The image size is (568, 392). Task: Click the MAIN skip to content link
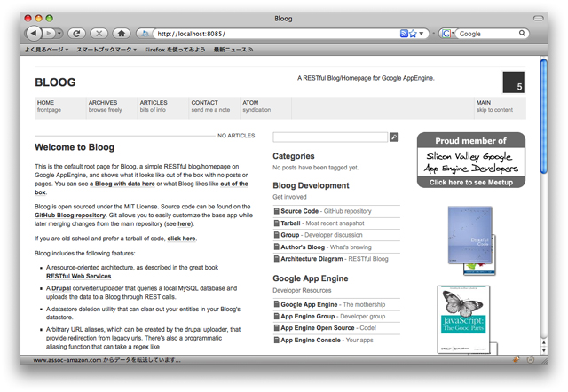(500, 107)
